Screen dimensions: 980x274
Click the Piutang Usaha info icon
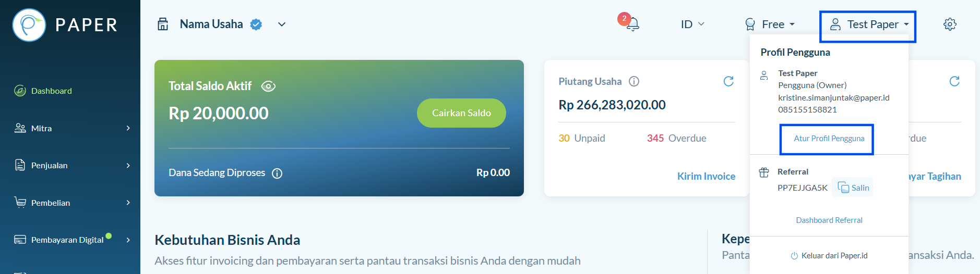click(x=634, y=81)
